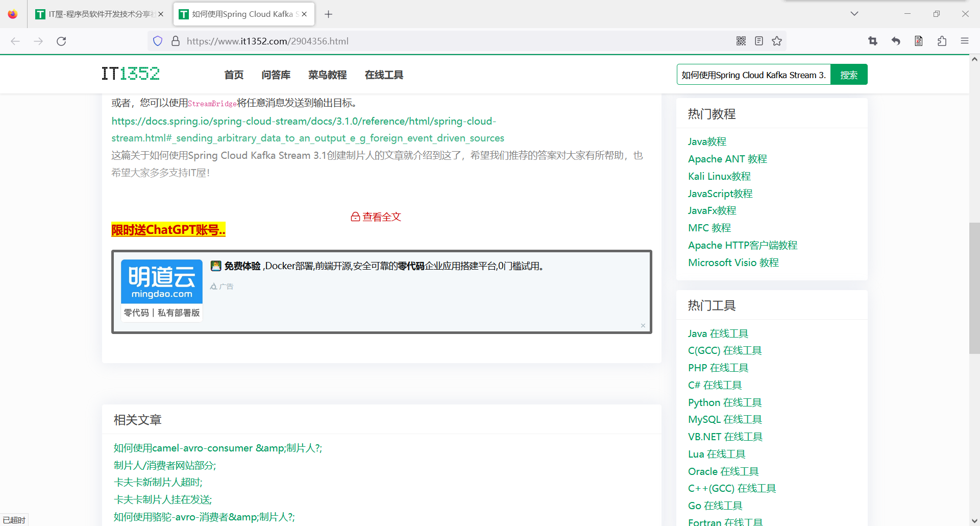Reload the current page
Image resolution: width=980 pixels, height=526 pixels.
click(61, 41)
